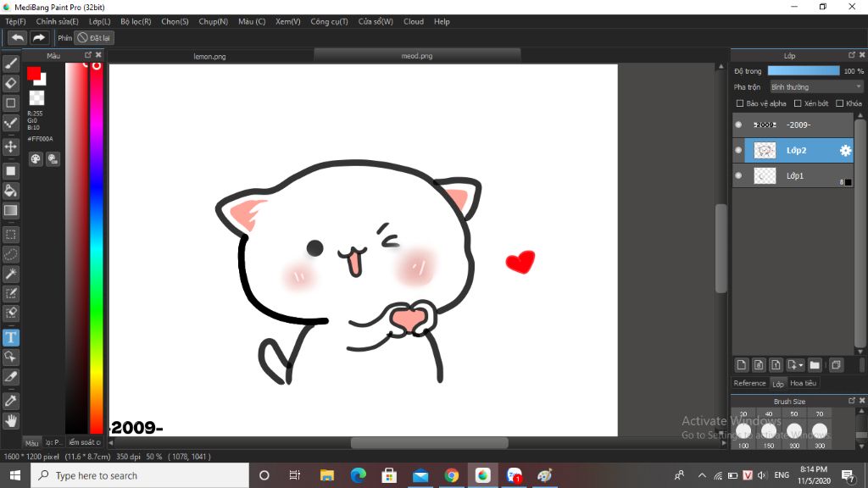
Task: Hide the -2009- text layer
Action: pyautogui.click(x=738, y=125)
